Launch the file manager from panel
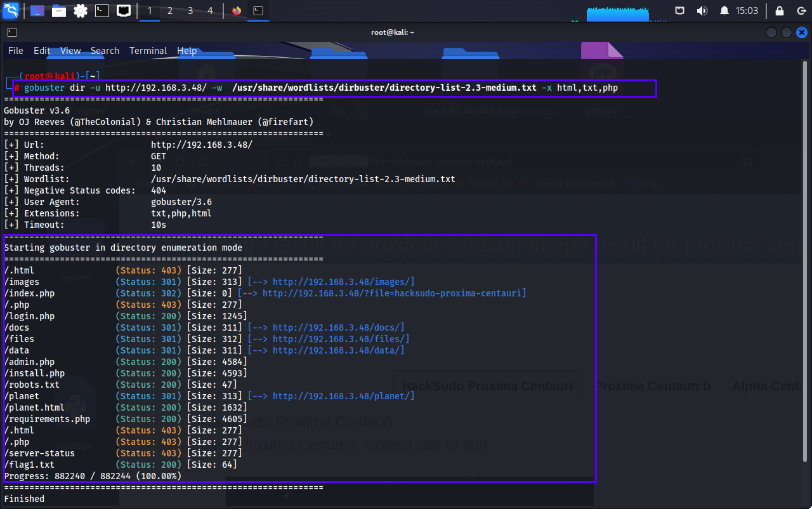 (x=59, y=11)
